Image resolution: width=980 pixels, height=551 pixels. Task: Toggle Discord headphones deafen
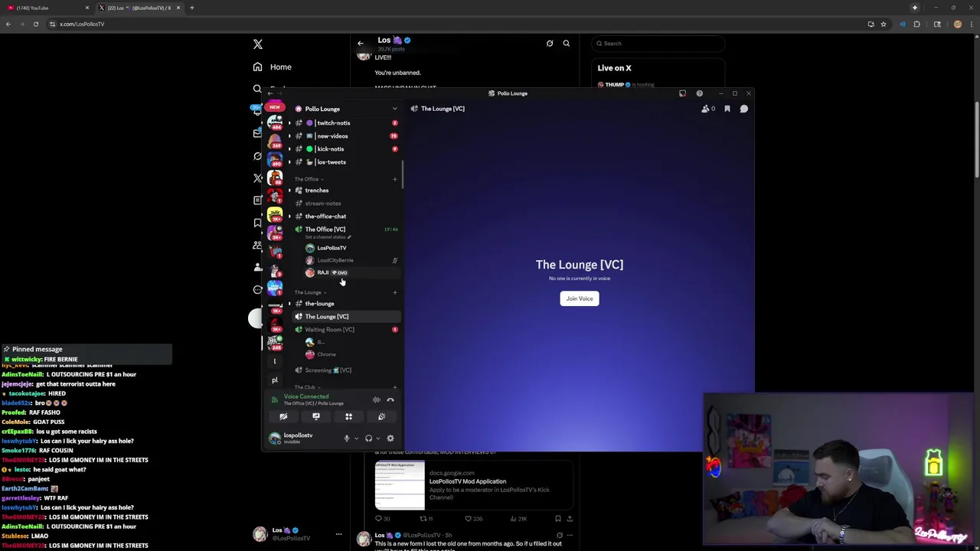pyautogui.click(x=368, y=439)
